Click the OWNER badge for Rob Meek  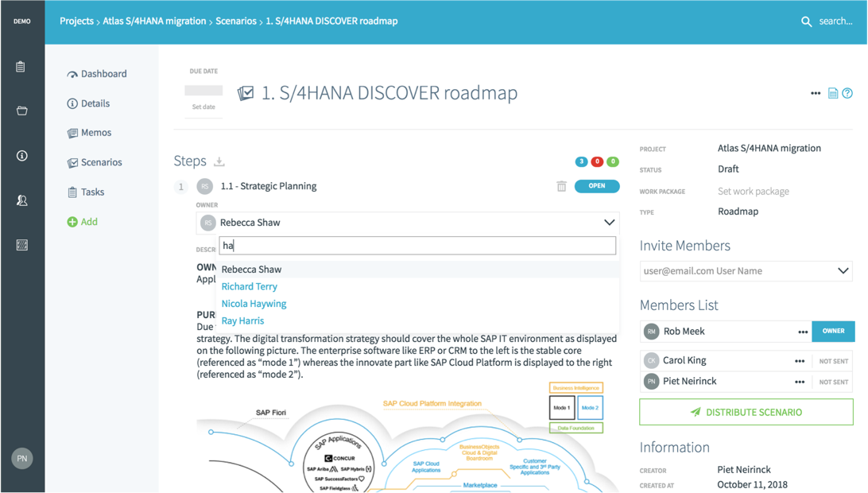point(833,332)
